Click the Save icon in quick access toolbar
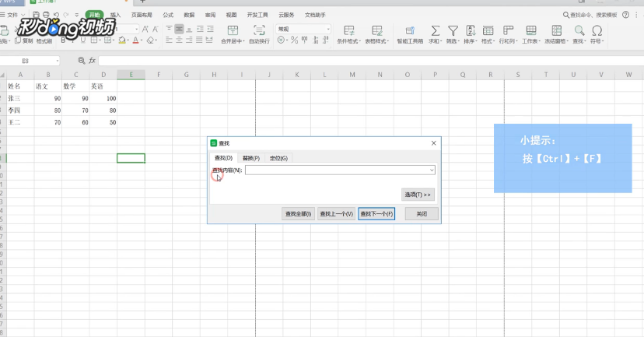Image resolution: width=644 pixels, height=337 pixels. [36, 15]
